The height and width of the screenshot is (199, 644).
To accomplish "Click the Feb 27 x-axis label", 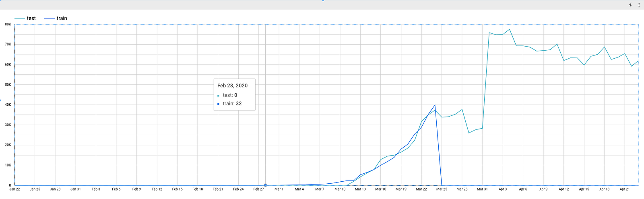I will pyautogui.click(x=258, y=189).
